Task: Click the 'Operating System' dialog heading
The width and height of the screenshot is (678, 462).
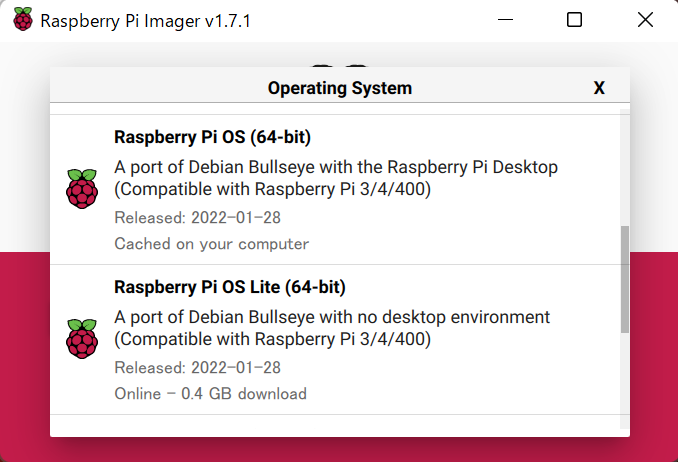Action: 340,88
